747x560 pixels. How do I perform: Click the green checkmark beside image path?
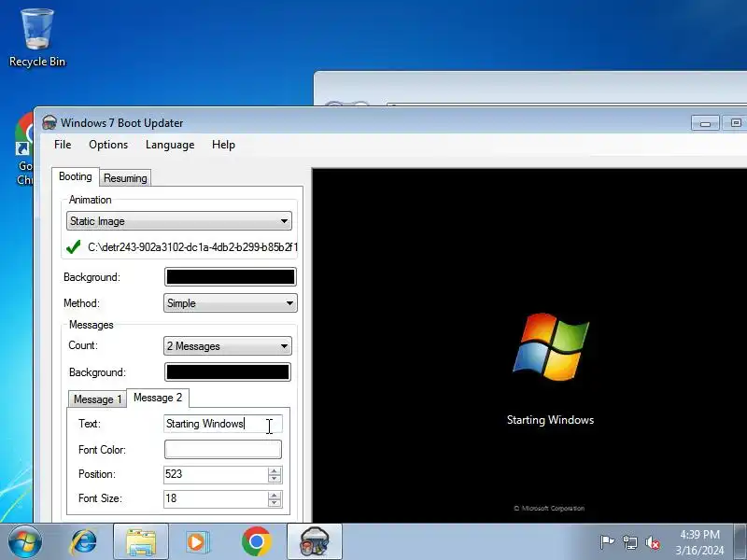[x=74, y=247]
